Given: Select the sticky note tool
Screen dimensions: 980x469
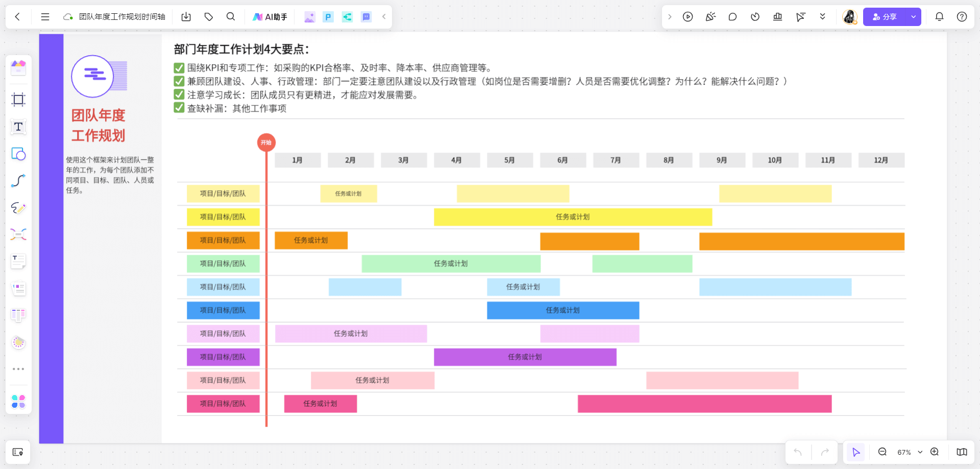Looking at the screenshot, I should (18, 289).
